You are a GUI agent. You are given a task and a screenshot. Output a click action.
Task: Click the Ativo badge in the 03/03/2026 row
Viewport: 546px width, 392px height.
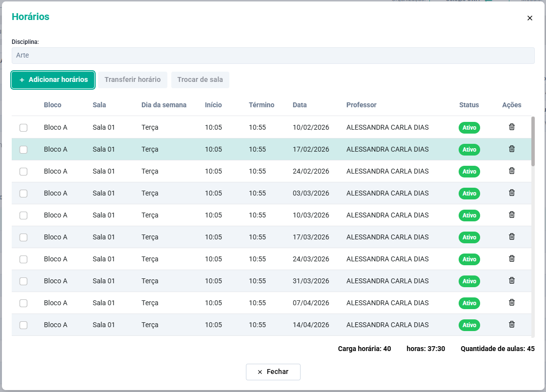click(x=469, y=194)
